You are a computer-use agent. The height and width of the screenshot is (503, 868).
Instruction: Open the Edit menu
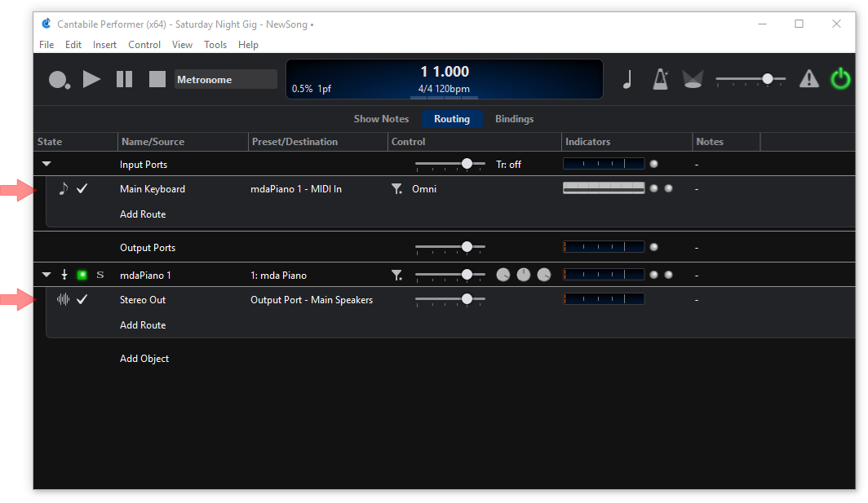73,45
